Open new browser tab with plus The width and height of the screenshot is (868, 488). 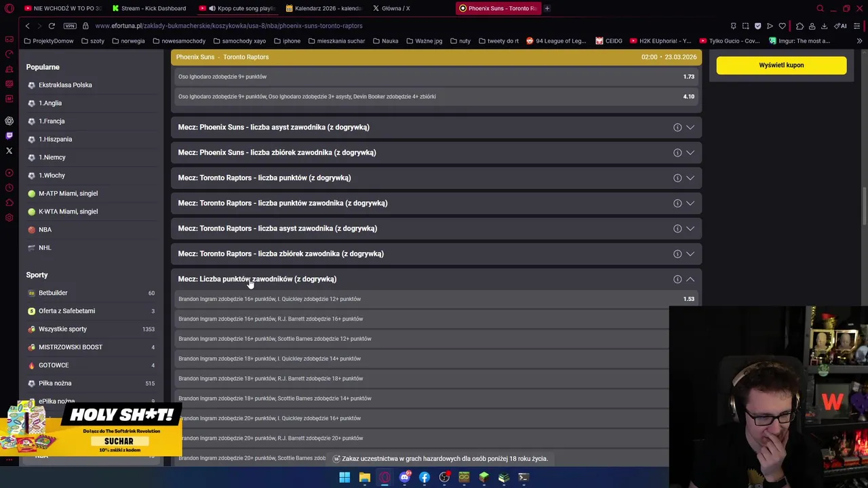(547, 8)
